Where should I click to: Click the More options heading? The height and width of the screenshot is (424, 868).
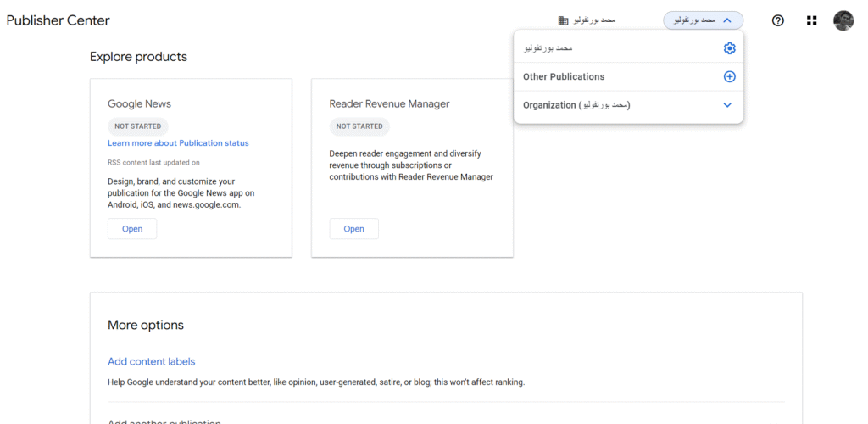pyautogui.click(x=146, y=325)
